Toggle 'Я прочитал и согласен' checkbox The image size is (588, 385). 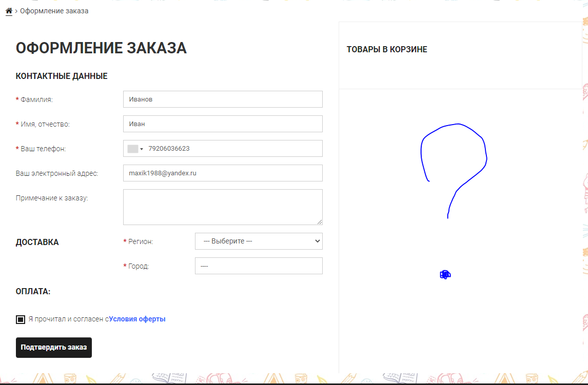pos(21,319)
